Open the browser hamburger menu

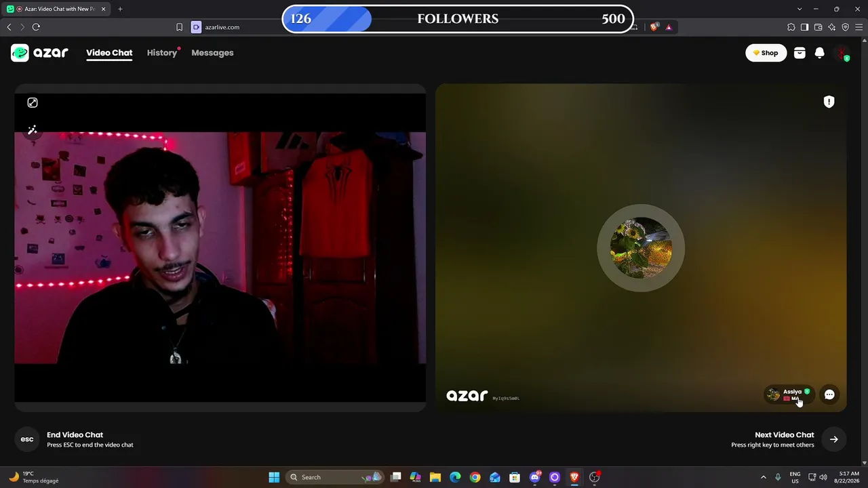(859, 27)
